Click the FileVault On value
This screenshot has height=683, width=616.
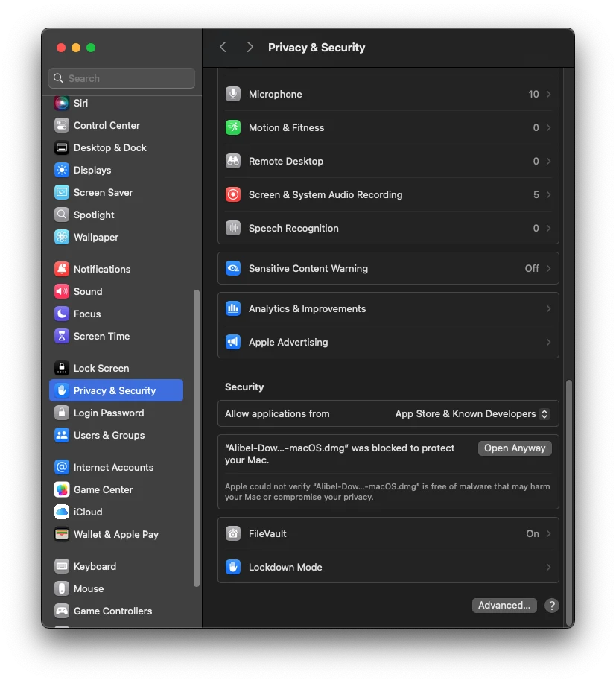pos(533,533)
